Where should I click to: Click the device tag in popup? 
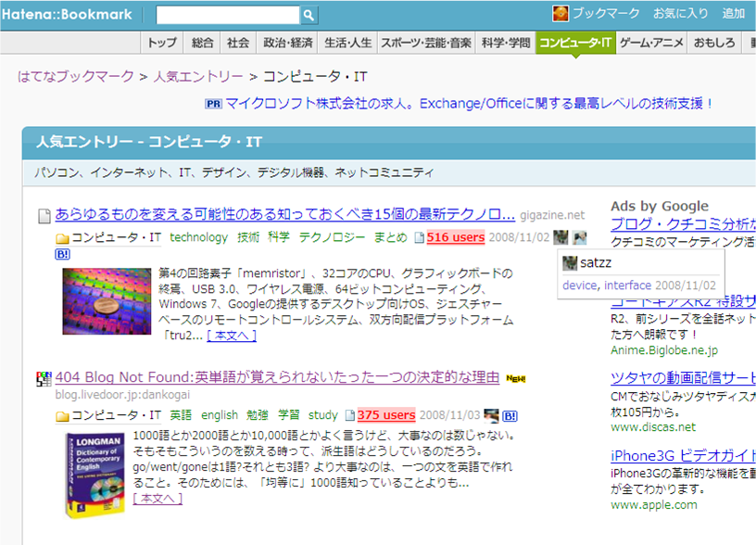(x=580, y=285)
